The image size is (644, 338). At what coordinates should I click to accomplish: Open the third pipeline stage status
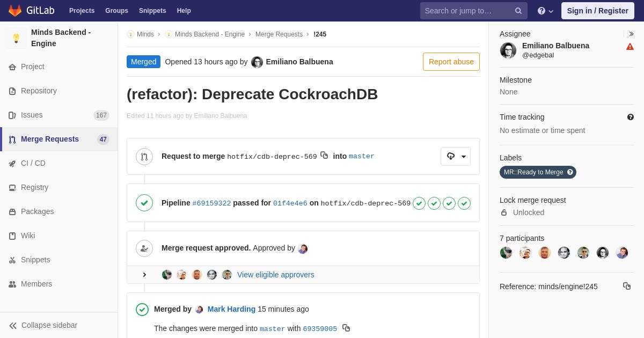point(449,203)
